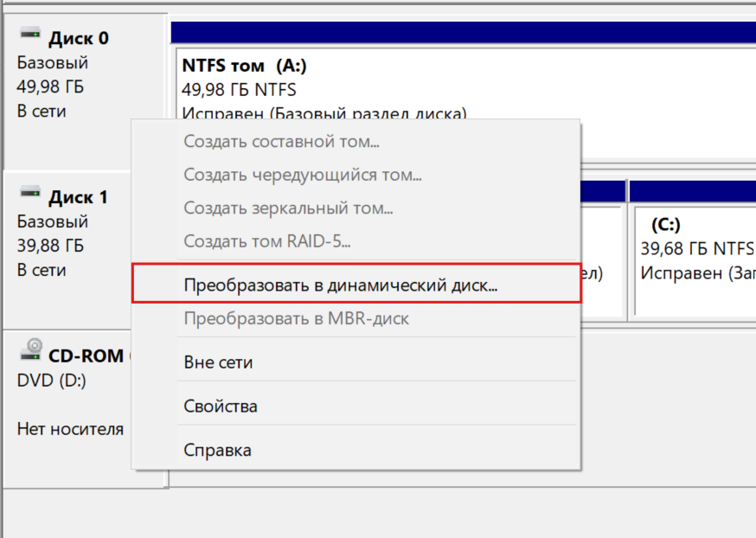Click the blue header bar above (C:) partition
The image size is (756, 538).
point(692,190)
